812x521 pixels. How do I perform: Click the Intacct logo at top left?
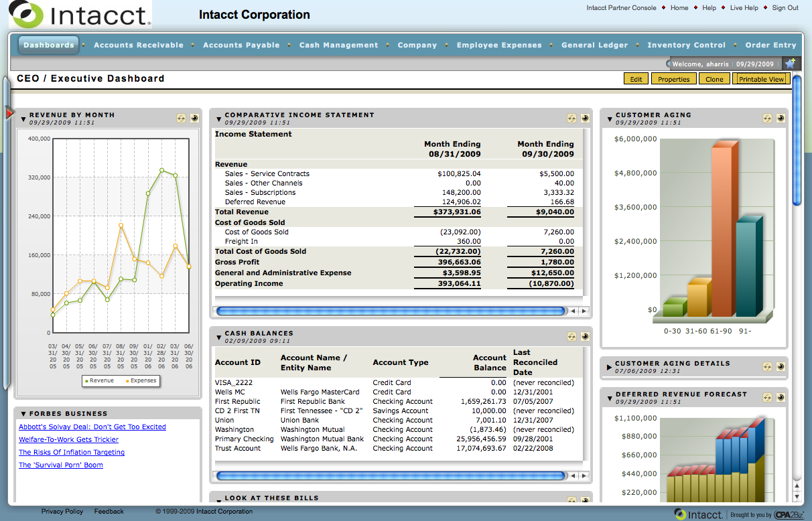[80, 15]
